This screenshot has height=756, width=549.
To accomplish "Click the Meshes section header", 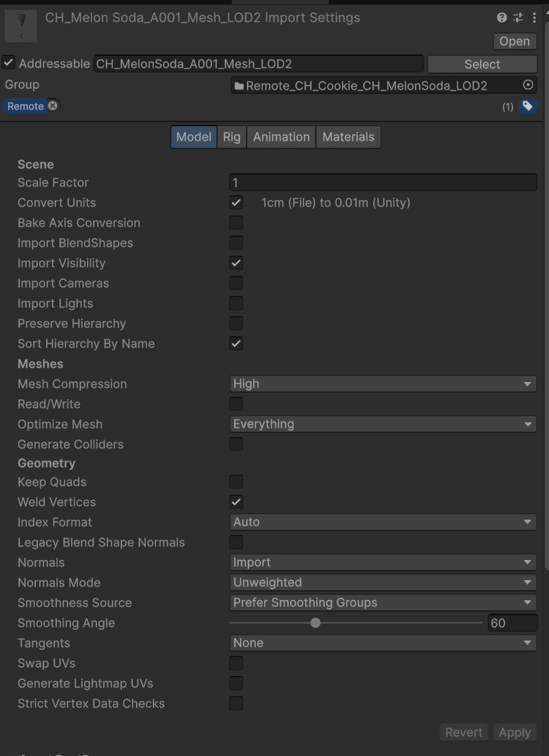I will coord(40,364).
